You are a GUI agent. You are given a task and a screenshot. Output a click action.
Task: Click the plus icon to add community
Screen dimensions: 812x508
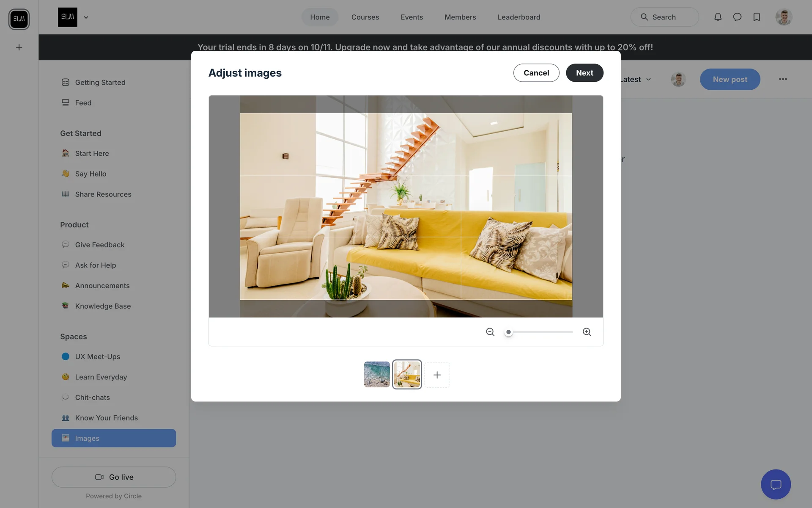[19, 47]
